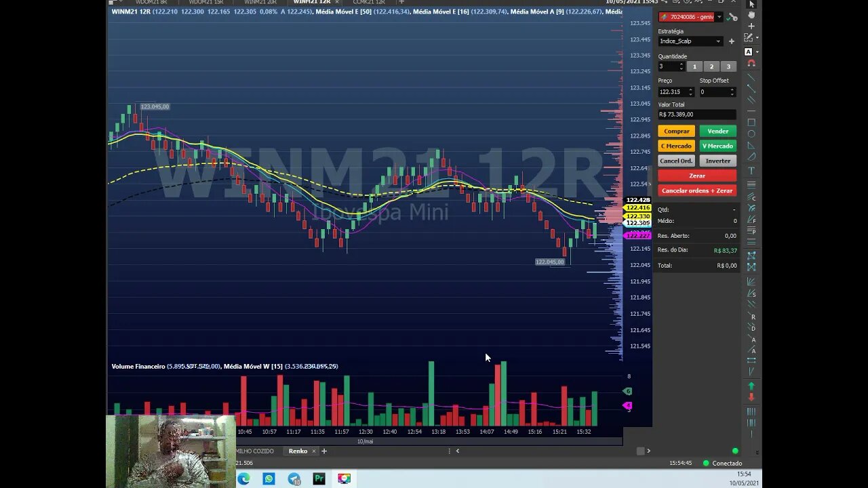This screenshot has height=488, width=868.
Task: Open Microsoft Edge from taskbar
Action: click(x=243, y=479)
